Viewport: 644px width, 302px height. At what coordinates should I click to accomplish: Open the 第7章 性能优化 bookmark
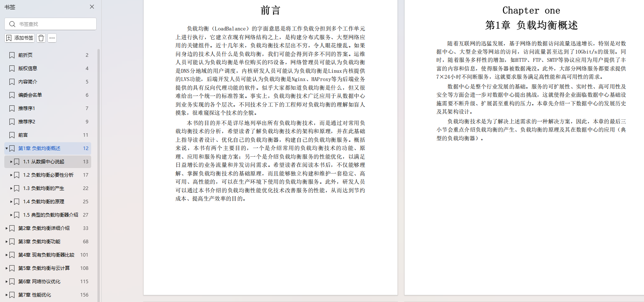coord(34,295)
